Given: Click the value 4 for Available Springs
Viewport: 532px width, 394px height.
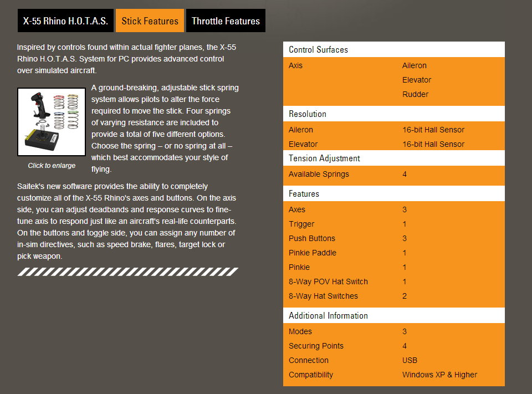Looking at the screenshot, I should tap(405, 174).
